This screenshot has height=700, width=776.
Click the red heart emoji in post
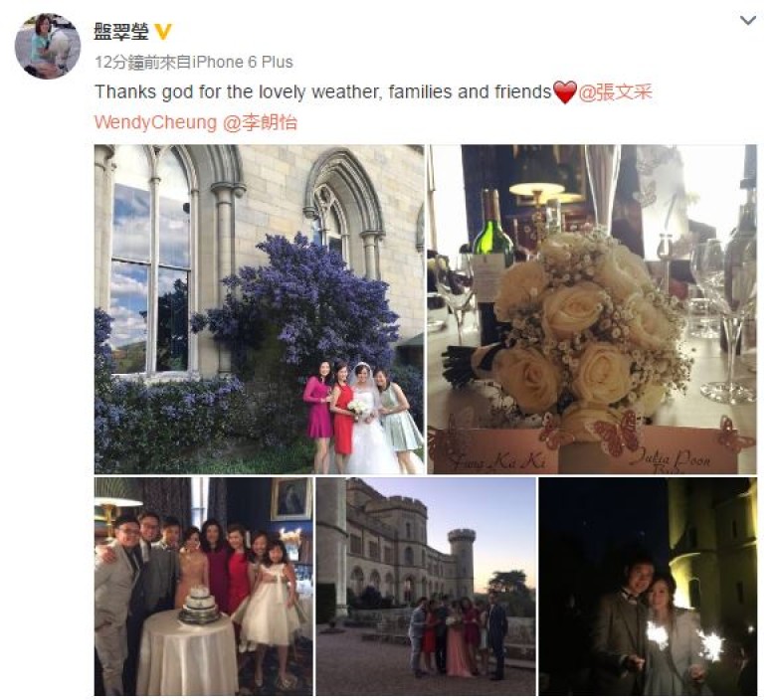[565, 92]
